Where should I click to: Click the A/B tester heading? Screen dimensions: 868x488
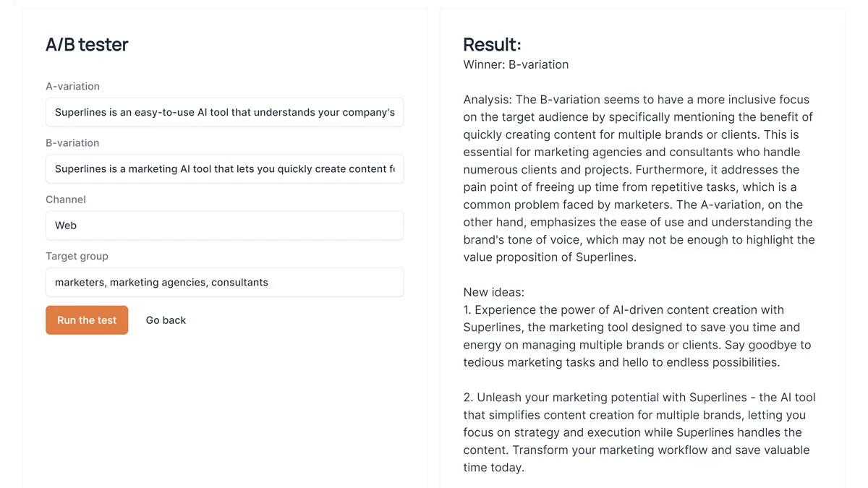click(x=87, y=45)
